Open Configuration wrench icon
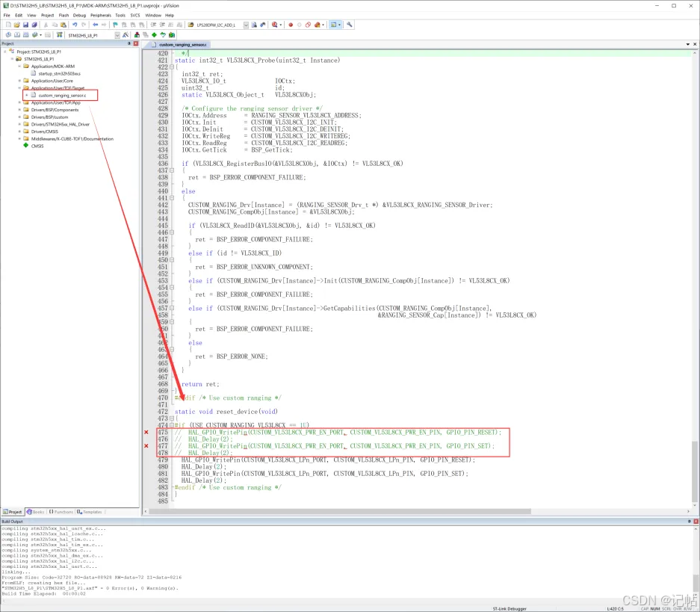The width and height of the screenshot is (700, 612). 350,25
